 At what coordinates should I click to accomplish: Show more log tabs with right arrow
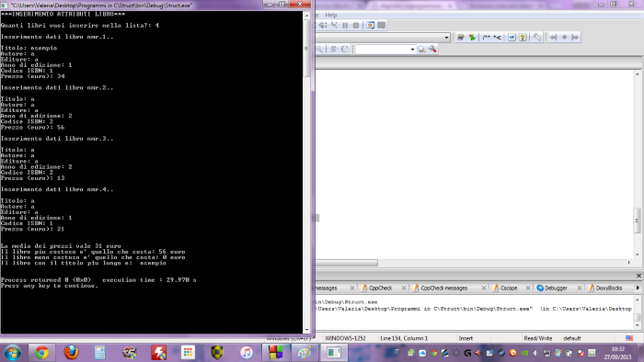(638, 288)
